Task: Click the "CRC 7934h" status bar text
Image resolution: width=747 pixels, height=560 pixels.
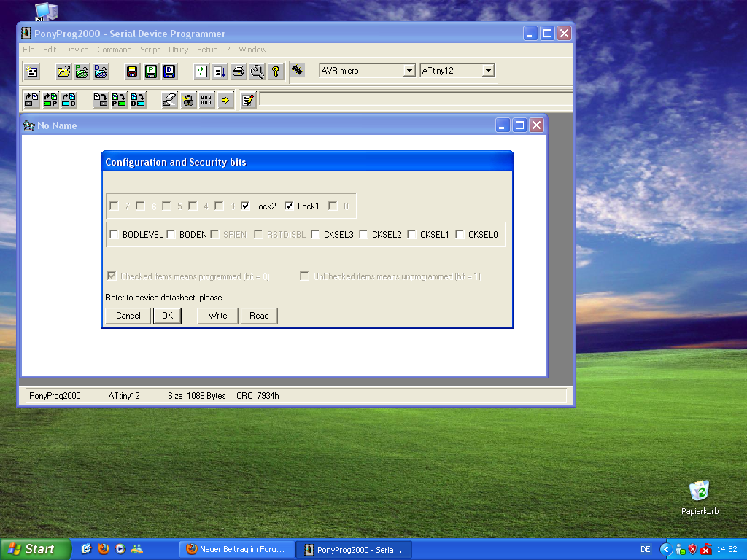Action: [258, 396]
